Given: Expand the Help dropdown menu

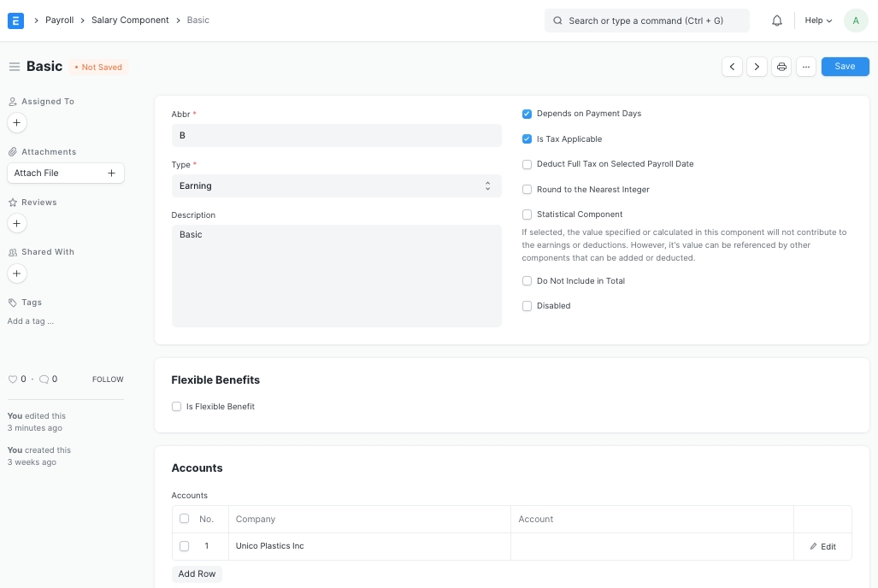Looking at the screenshot, I should [x=818, y=21].
